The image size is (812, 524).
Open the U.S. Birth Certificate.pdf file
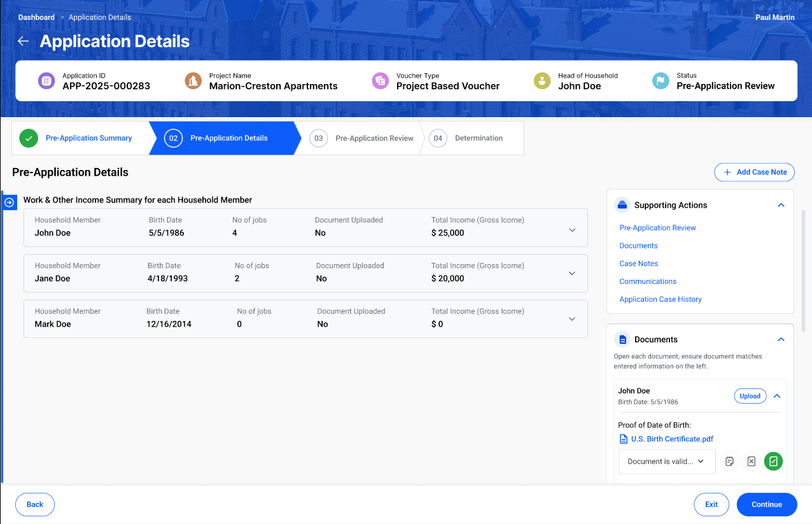pos(671,439)
